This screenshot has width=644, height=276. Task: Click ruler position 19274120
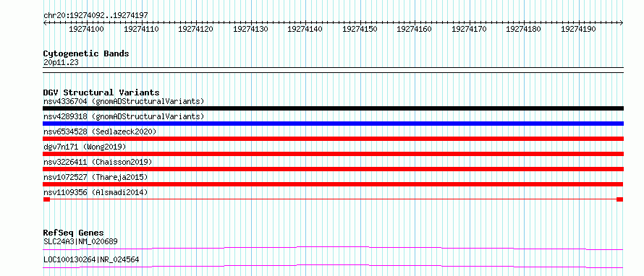tap(195, 29)
